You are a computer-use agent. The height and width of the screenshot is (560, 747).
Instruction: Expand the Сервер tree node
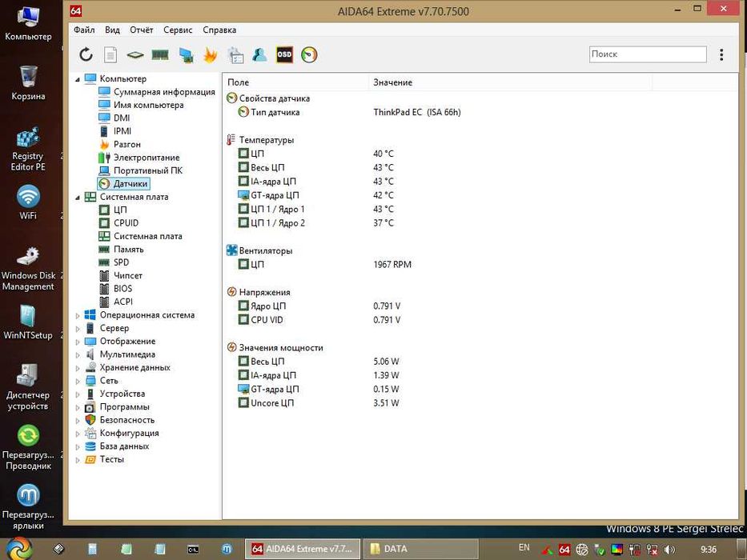tap(78, 329)
